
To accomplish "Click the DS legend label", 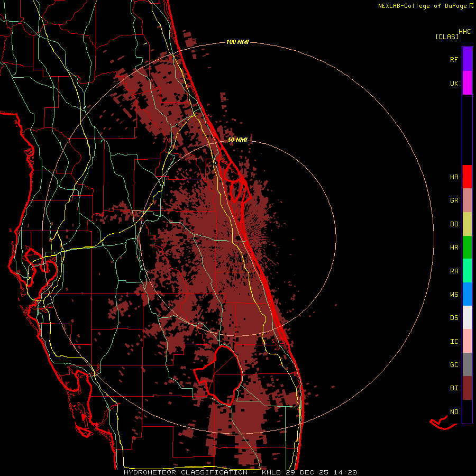I will pyautogui.click(x=454, y=317).
